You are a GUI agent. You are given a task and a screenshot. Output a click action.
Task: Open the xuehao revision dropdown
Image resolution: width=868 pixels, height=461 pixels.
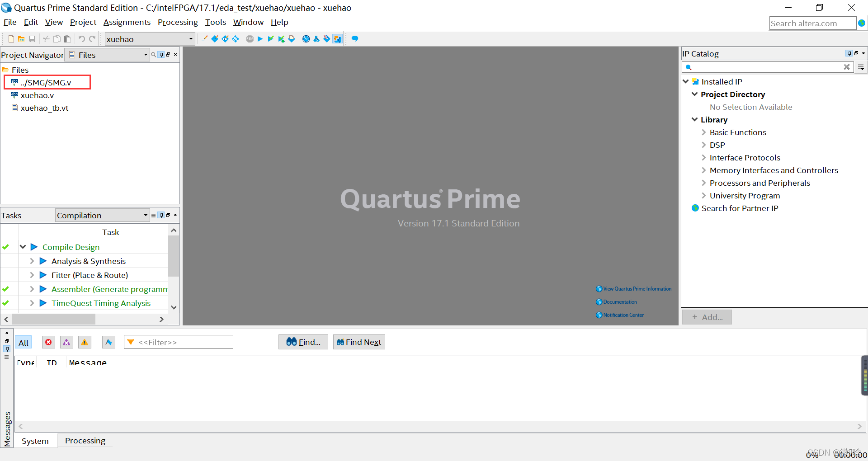150,39
